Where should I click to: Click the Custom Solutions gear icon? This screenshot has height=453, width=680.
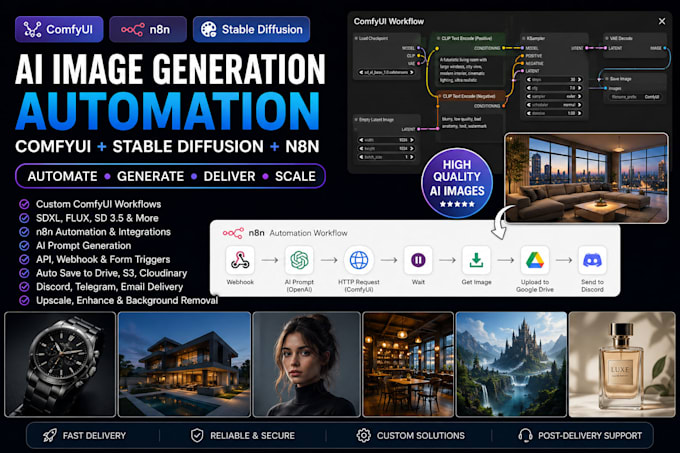363,435
